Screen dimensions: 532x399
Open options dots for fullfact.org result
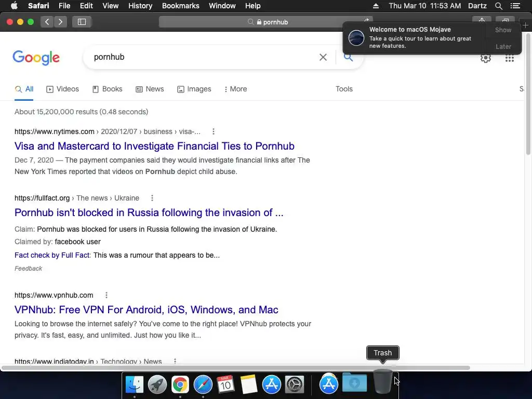[x=152, y=198]
